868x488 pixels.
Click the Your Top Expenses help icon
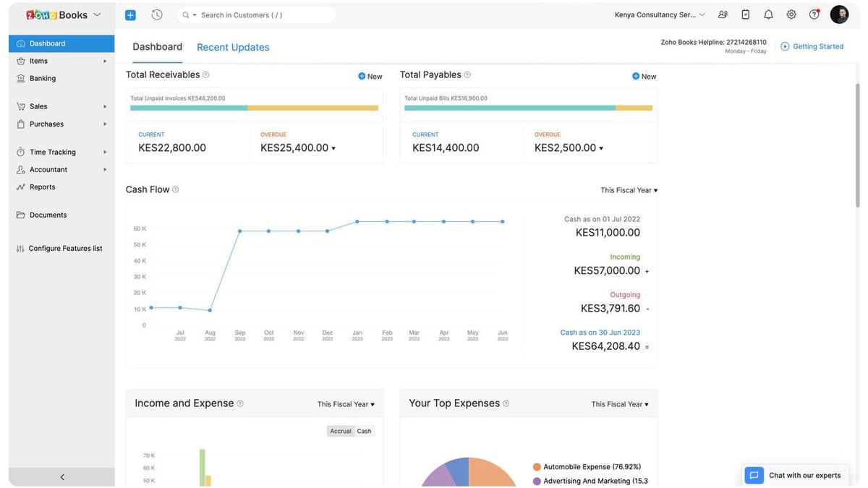coord(506,403)
